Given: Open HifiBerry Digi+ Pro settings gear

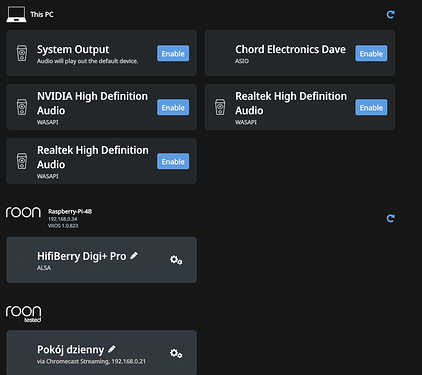Looking at the screenshot, I should click(176, 260).
